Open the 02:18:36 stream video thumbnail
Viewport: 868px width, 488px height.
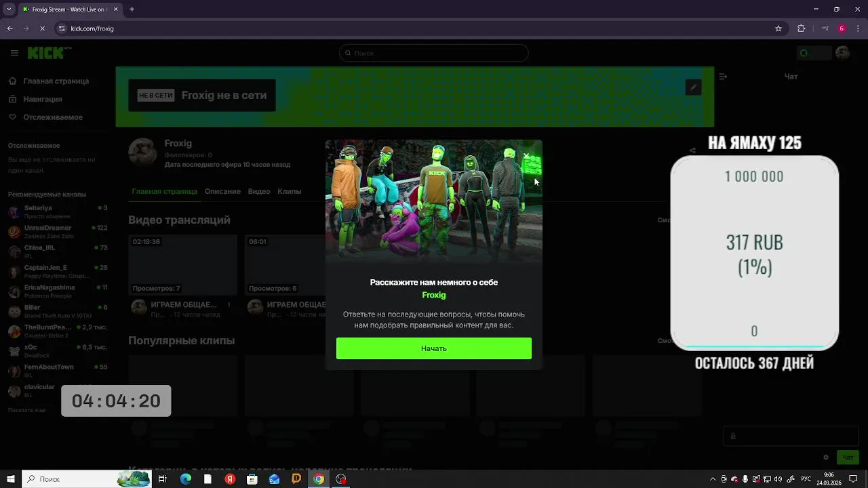coord(182,265)
